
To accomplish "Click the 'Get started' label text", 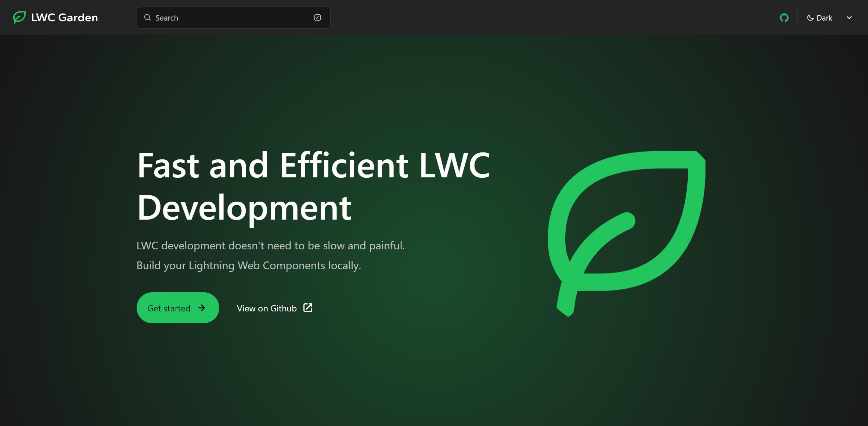I will click(x=169, y=308).
